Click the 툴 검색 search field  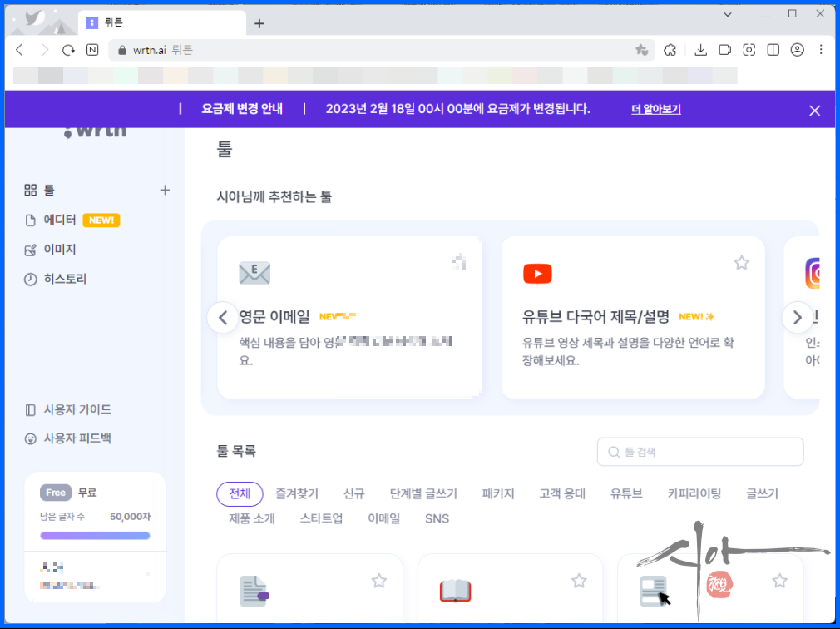pos(700,452)
